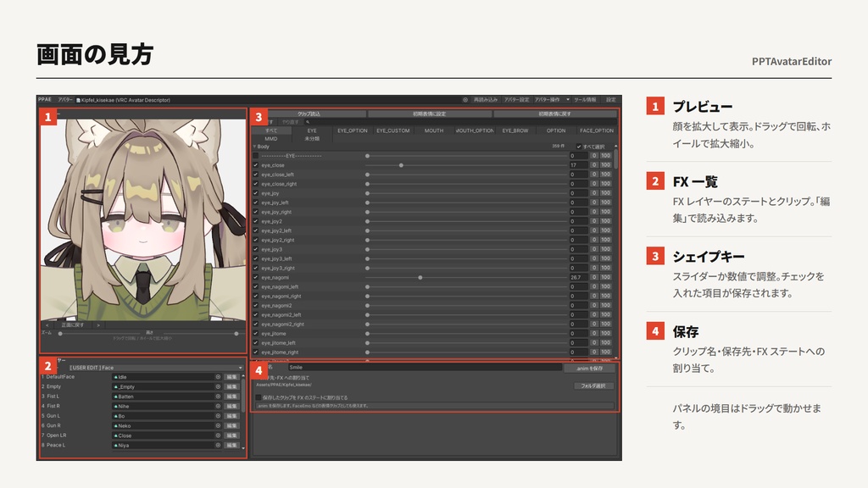This screenshot has width=868, height=488.
Task: Uncheck the eye_close shape key checkbox
Action: coord(255,165)
